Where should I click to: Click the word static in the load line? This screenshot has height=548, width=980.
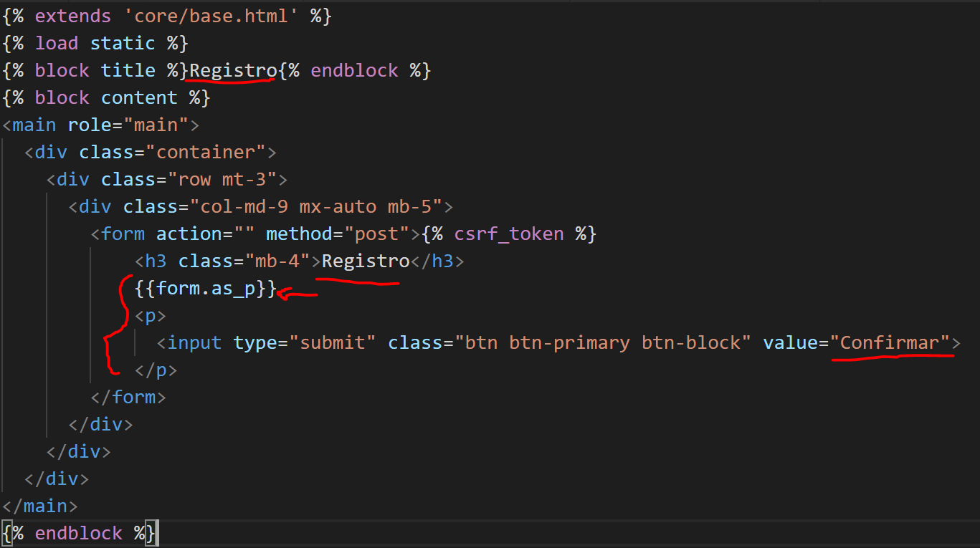(x=123, y=43)
